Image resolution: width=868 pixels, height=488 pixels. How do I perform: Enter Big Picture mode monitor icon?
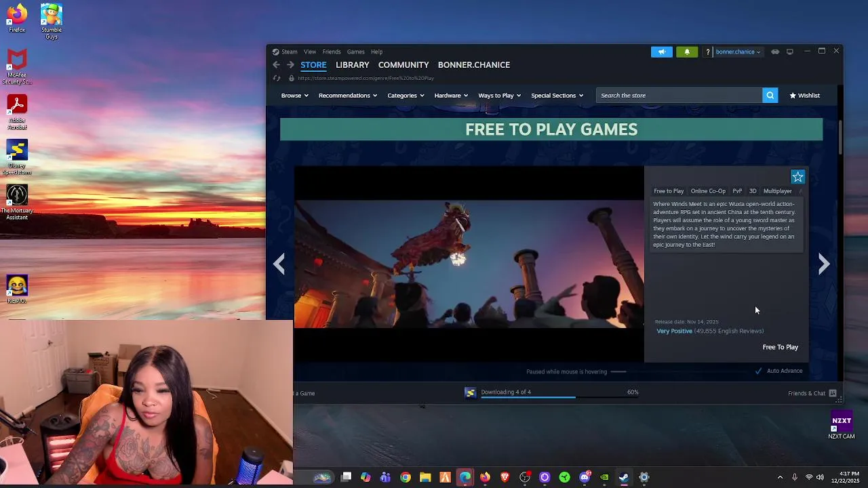(789, 52)
